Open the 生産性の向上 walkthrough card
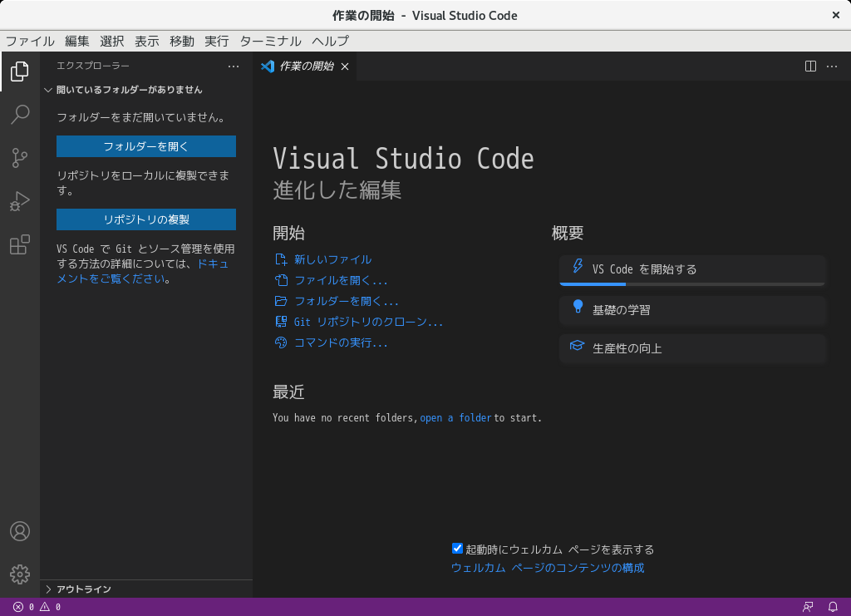This screenshot has height=616, width=851. (x=692, y=348)
